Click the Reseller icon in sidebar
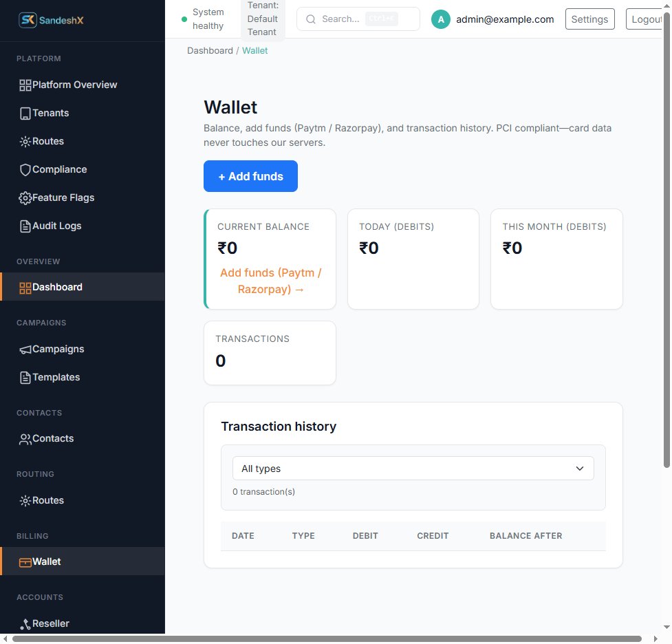The image size is (672, 644). click(25, 624)
